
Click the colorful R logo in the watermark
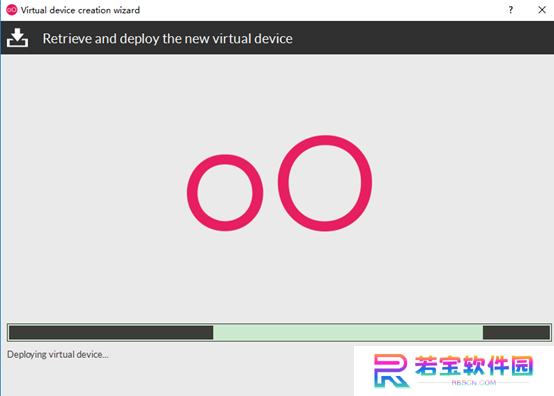click(x=391, y=371)
